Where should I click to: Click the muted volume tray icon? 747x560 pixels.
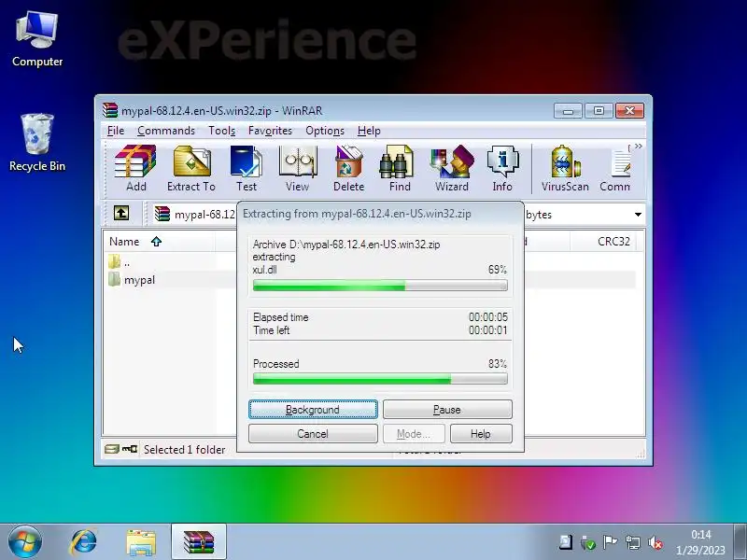pos(656,542)
